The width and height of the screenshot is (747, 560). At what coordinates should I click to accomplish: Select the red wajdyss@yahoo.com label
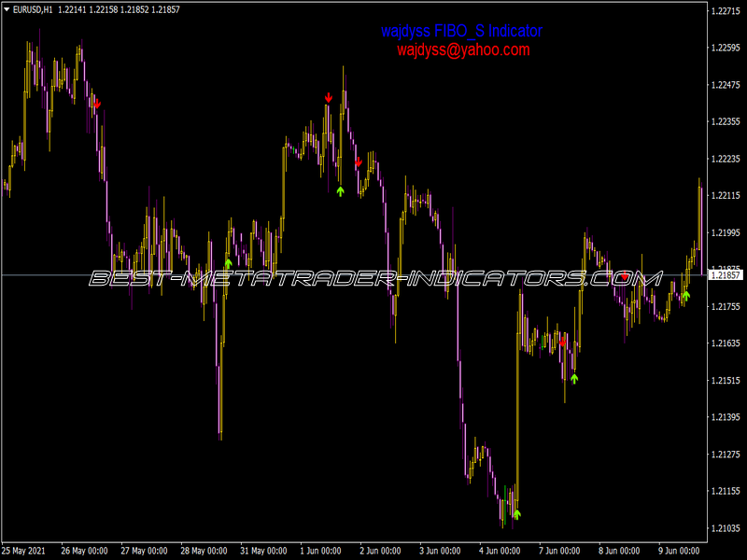coord(463,49)
